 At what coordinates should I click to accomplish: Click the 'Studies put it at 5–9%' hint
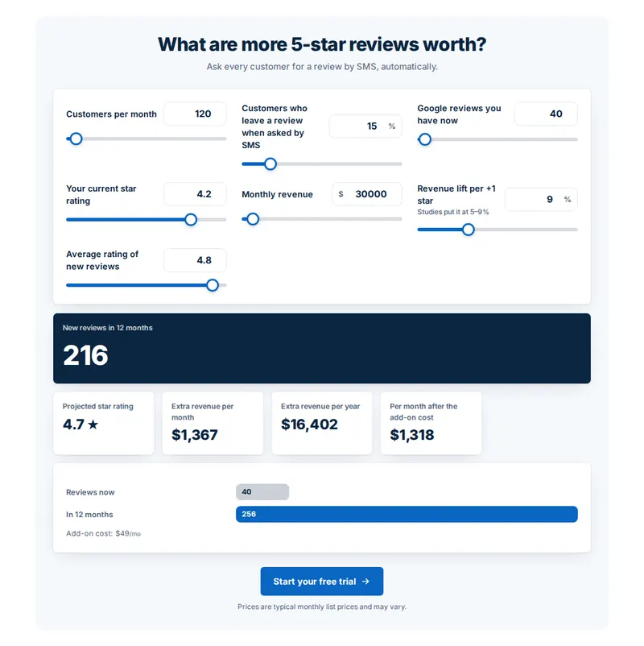point(453,212)
